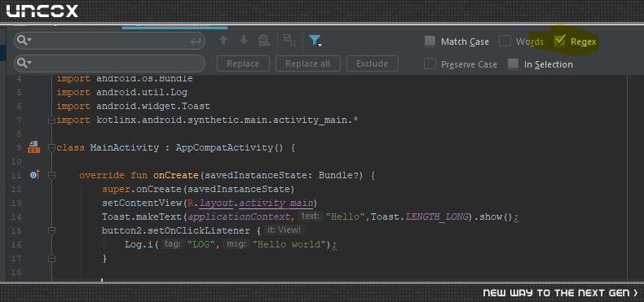
Task: Click the kotlinx synthetic import line
Action: tap(208, 120)
